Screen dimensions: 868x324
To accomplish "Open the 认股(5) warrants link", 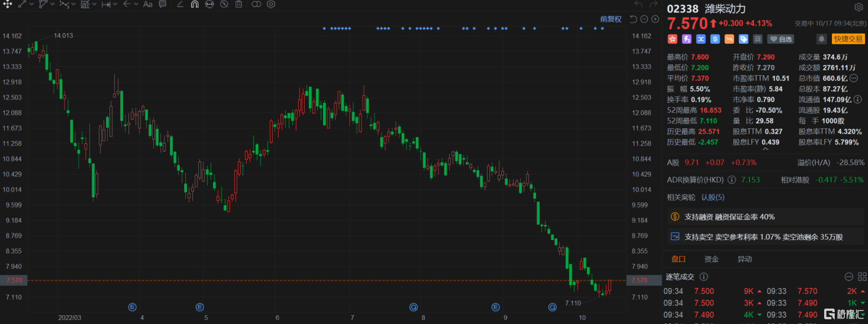I will pyautogui.click(x=713, y=197).
